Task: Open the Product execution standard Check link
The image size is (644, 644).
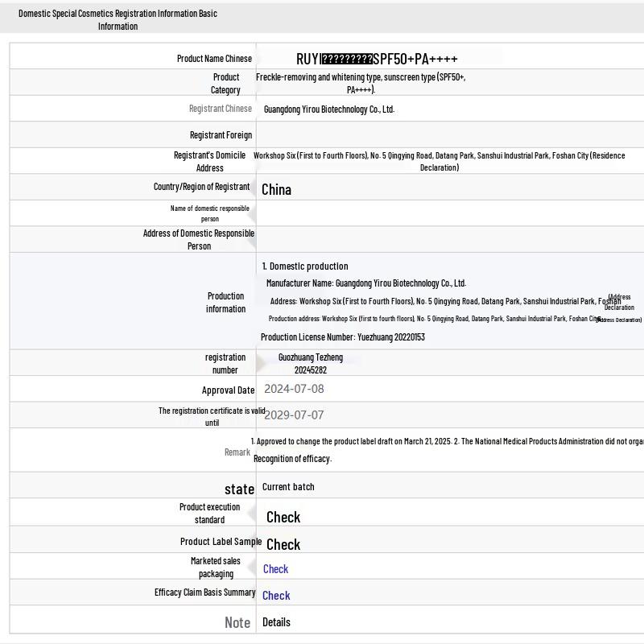Action: click(x=283, y=517)
